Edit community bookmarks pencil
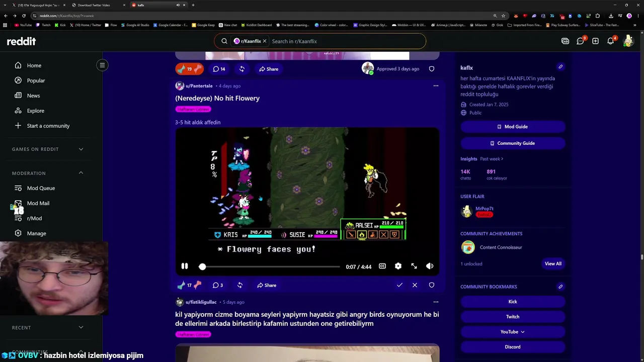The height and width of the screenshot is (362, 644). [560, 287]
